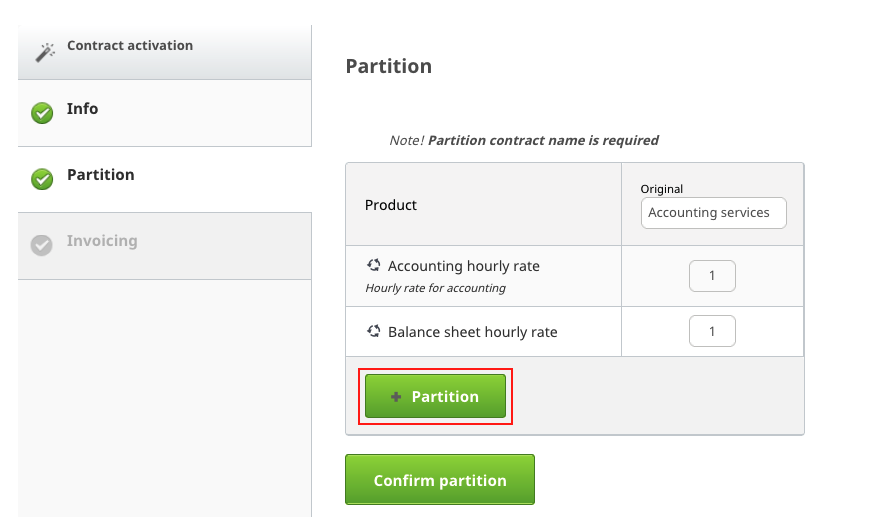Focus the Original contract name field

pos(713,213)
